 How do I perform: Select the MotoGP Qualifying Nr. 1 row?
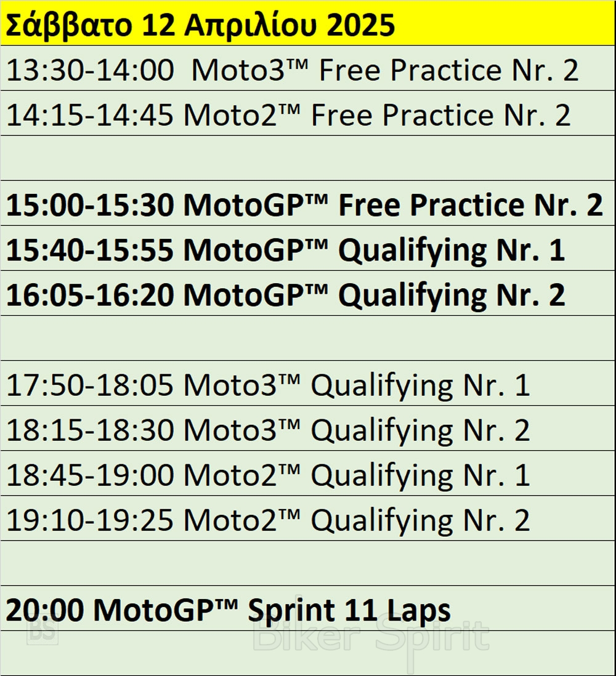(x=285, y=251)
